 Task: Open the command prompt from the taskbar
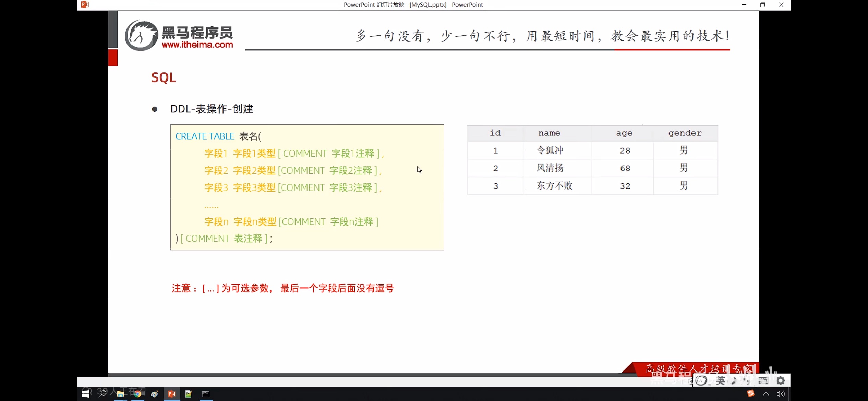click(x=205, y=393)
